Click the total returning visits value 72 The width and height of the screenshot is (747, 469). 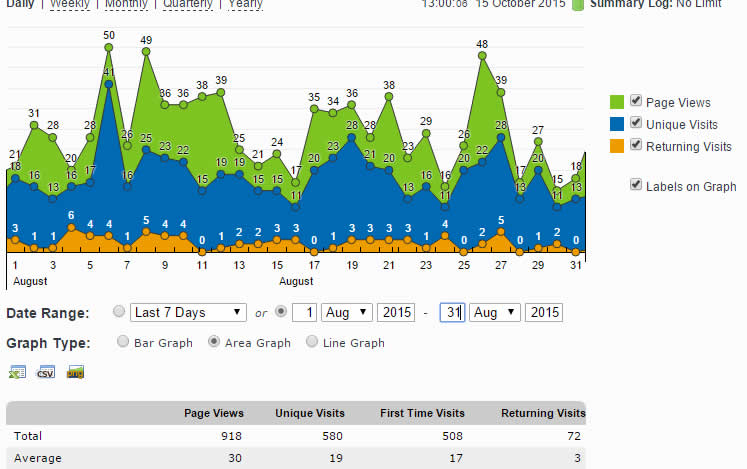574,436
